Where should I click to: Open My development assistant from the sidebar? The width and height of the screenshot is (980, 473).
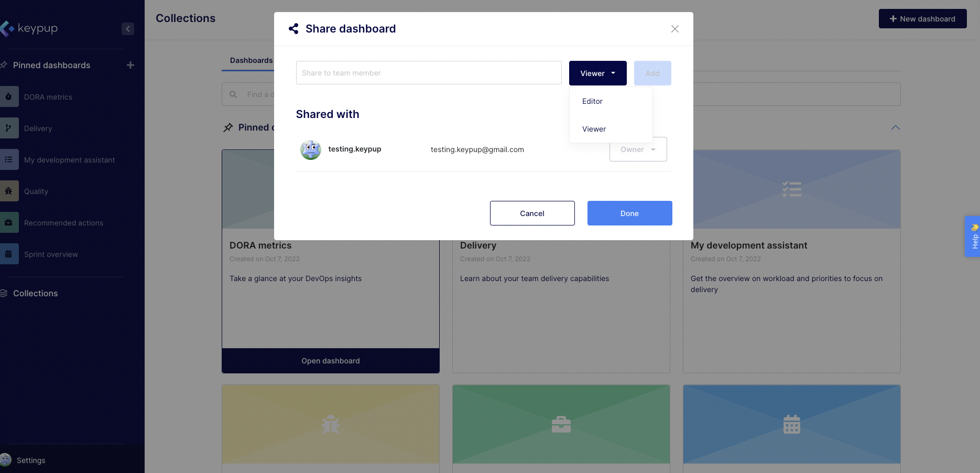(x=9, y=159)
